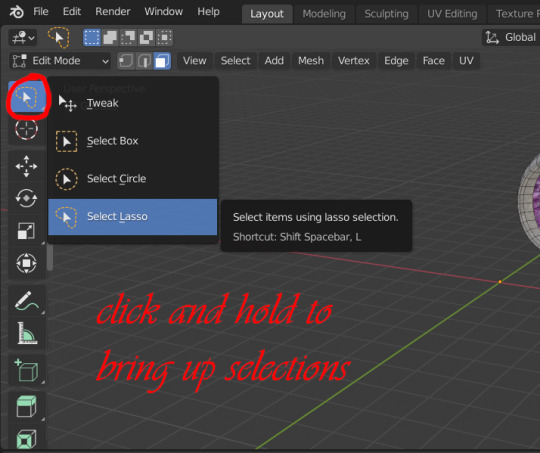Open the UV menu

click(x=466, y=61)
